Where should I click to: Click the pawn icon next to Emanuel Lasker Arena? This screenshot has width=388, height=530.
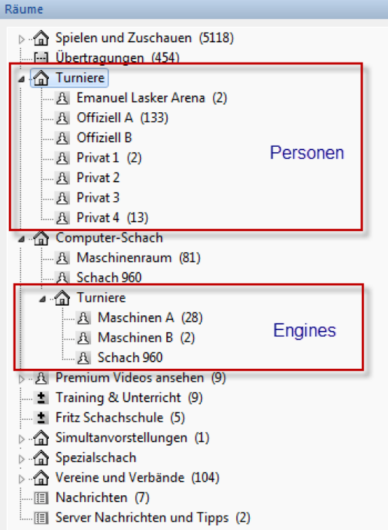62,98
